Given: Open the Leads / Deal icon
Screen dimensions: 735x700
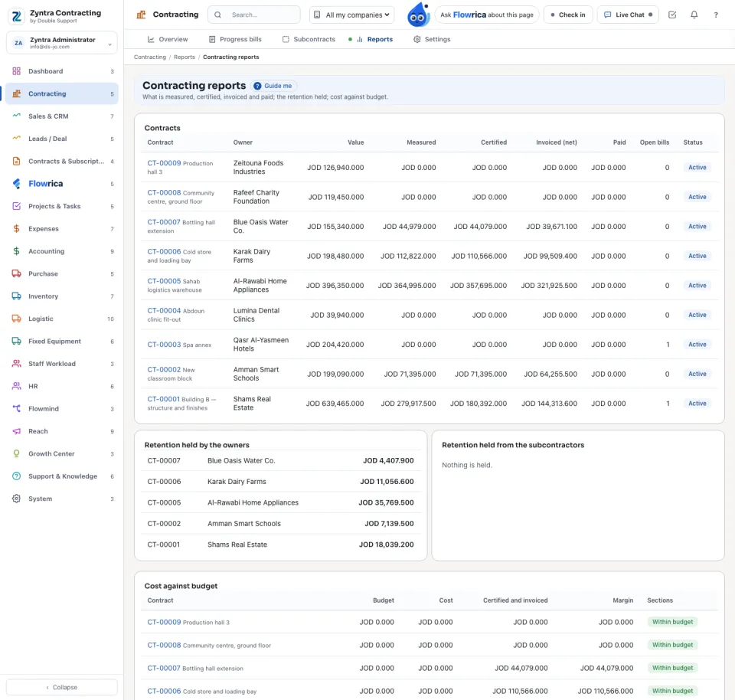Looking at the screenshot, I should pos(16,139).
